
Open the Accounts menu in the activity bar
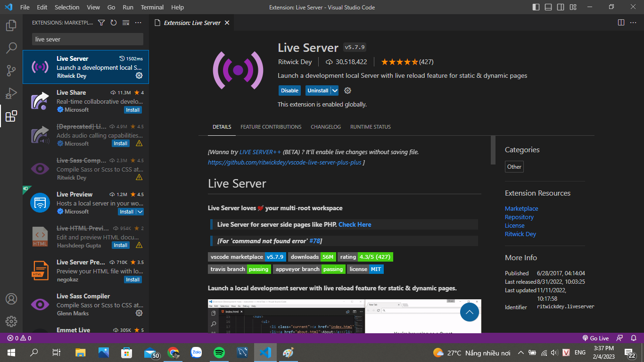11,299
